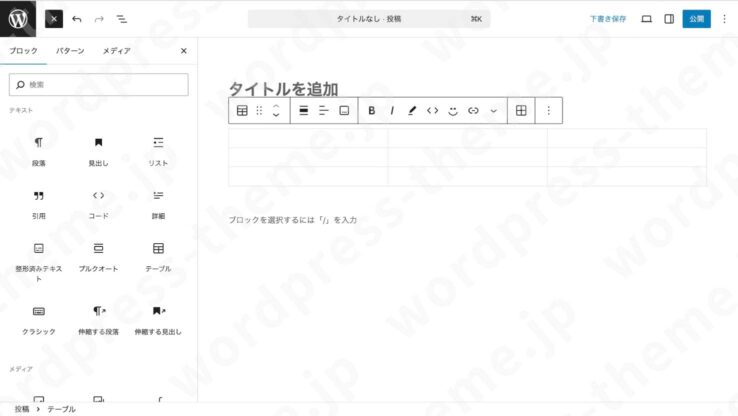This screenshot has width=738, height=416.
Task: Open the editor options menu
Action: click(x=724, y=19)
